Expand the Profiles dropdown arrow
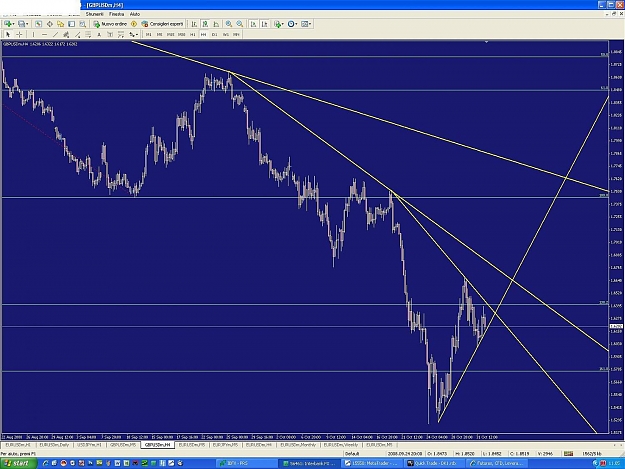The height and width of the screenshot is (469, 625). click(x=27, y=24)
